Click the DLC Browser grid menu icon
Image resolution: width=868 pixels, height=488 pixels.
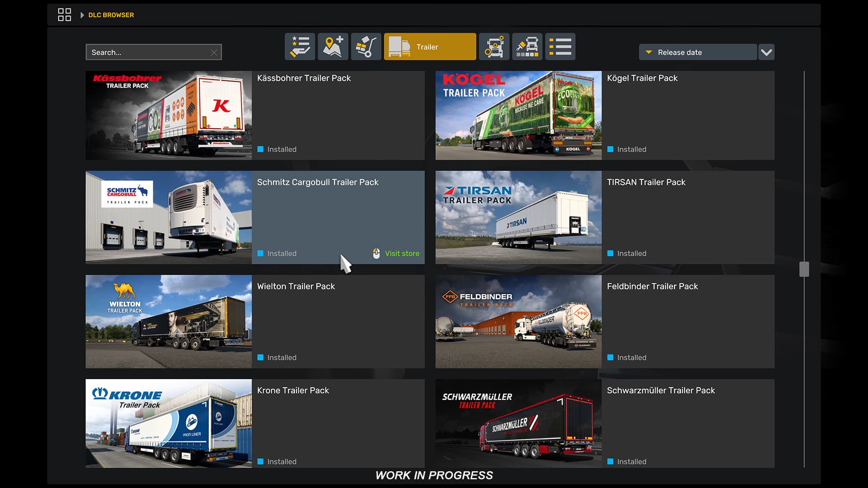click(x=65, y=15)
